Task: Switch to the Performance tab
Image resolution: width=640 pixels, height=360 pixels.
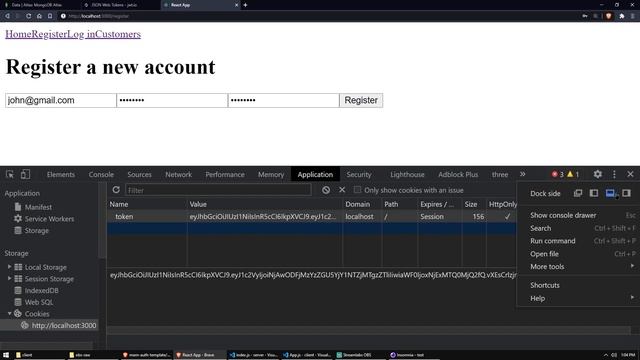Action: pos(225,174)
